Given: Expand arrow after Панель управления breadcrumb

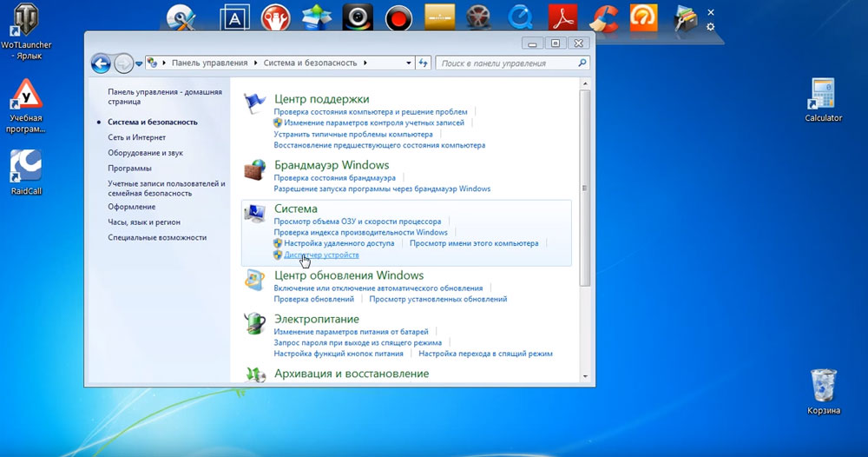Looking at the screenshot, I should click(x=256, y=63).
